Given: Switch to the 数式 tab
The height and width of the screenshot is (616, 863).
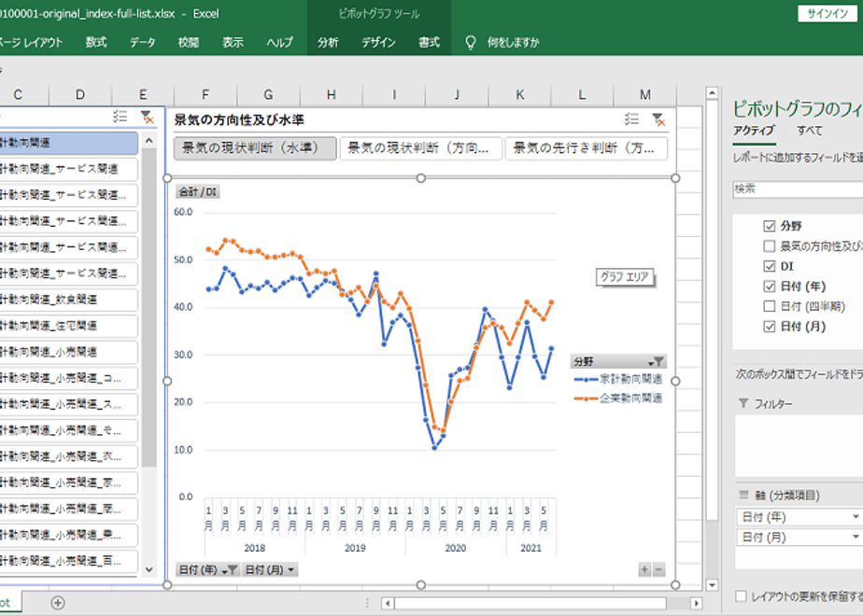Looking at the screenshot, I should (x=96, y=42).
